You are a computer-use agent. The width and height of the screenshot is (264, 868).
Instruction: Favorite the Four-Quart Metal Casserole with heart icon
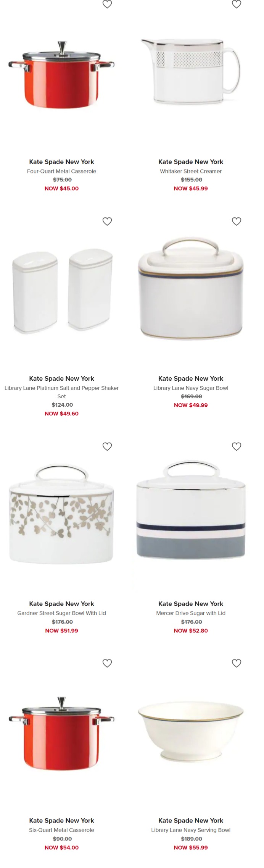click(107, 4)
